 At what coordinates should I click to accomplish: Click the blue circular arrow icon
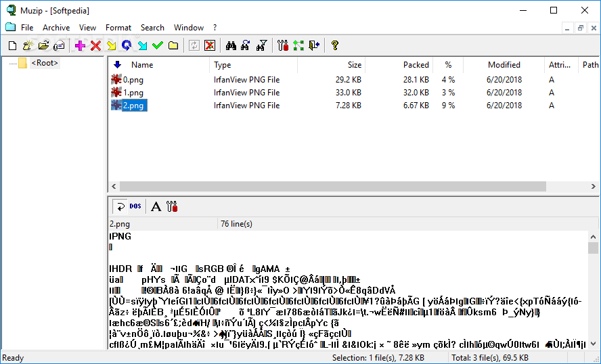point(127,45)
